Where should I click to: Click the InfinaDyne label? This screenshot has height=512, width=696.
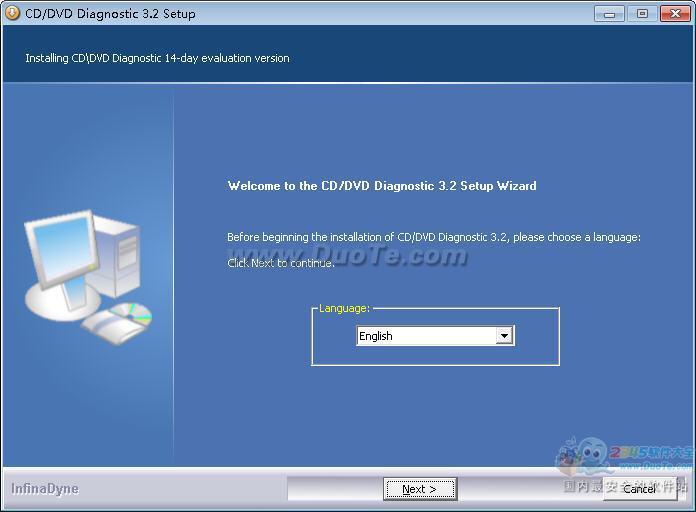45,489
